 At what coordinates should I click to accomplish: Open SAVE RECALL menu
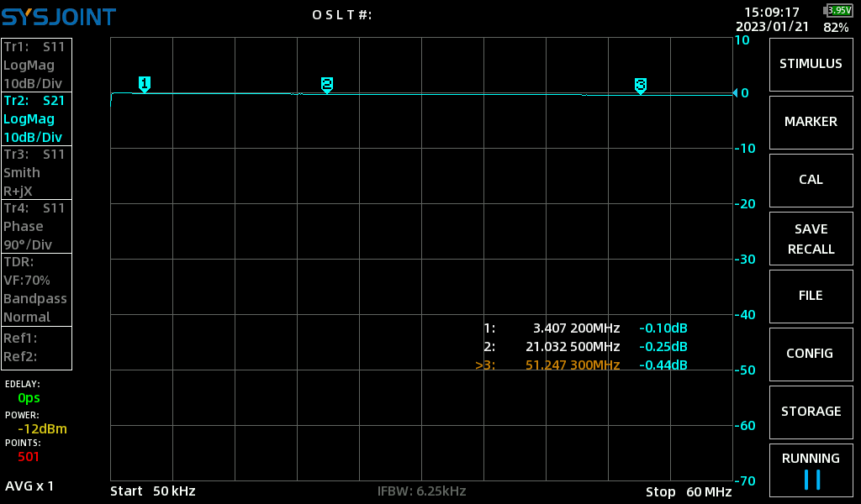811,239
